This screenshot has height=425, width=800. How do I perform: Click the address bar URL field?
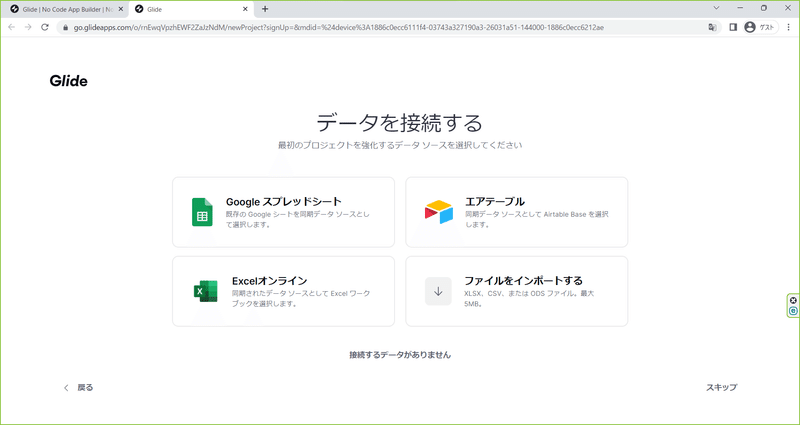click(388, 28)
